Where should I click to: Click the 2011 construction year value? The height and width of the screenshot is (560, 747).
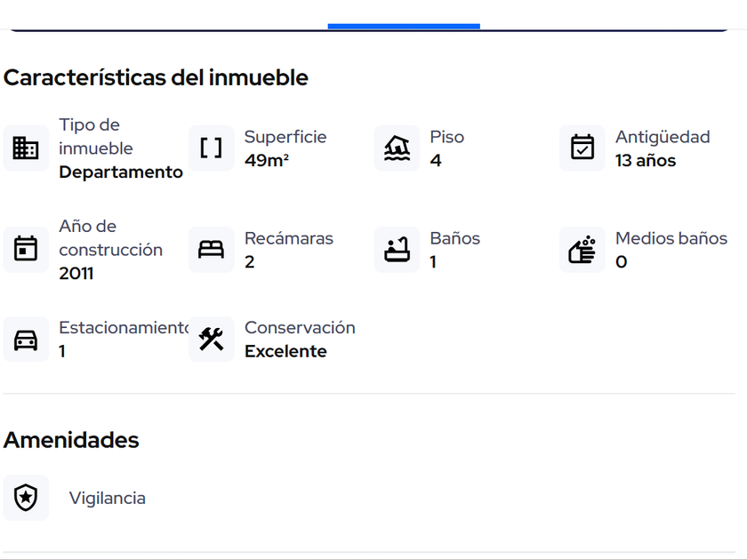coord(76,274)
